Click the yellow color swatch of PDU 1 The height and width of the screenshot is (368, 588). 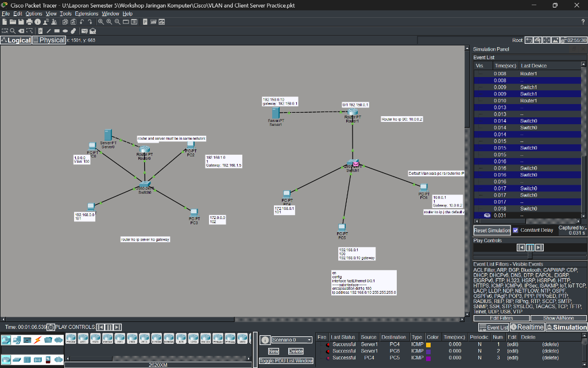[x=428, y=344]
